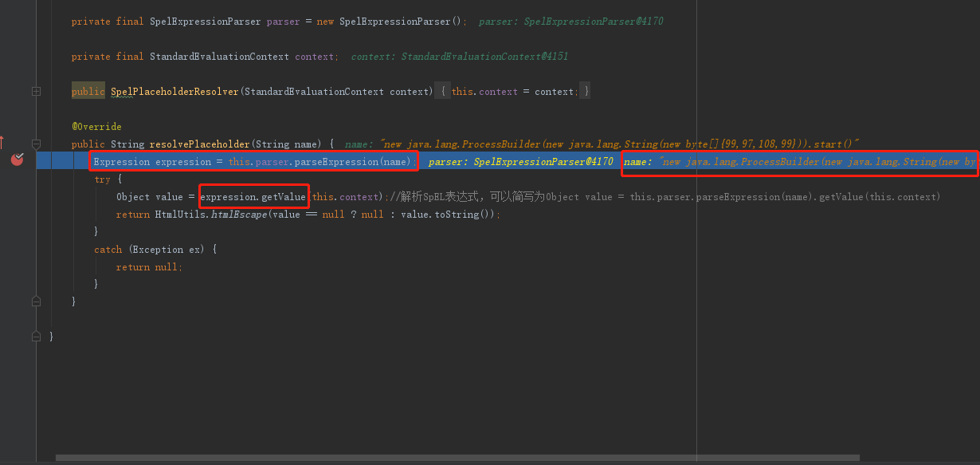This screenshot has width=980, height=465.
Task: Expand the folded closing brace after context;
Action: point(586,92)
